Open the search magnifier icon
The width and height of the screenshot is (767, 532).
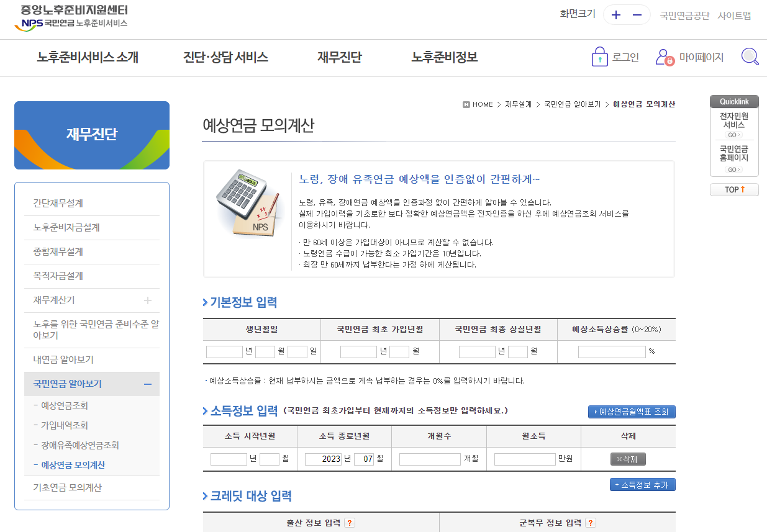(750, 56)
